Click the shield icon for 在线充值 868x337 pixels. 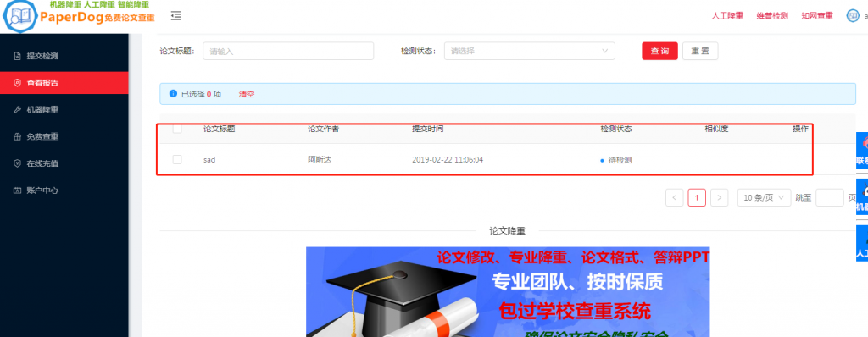(17, 163)
